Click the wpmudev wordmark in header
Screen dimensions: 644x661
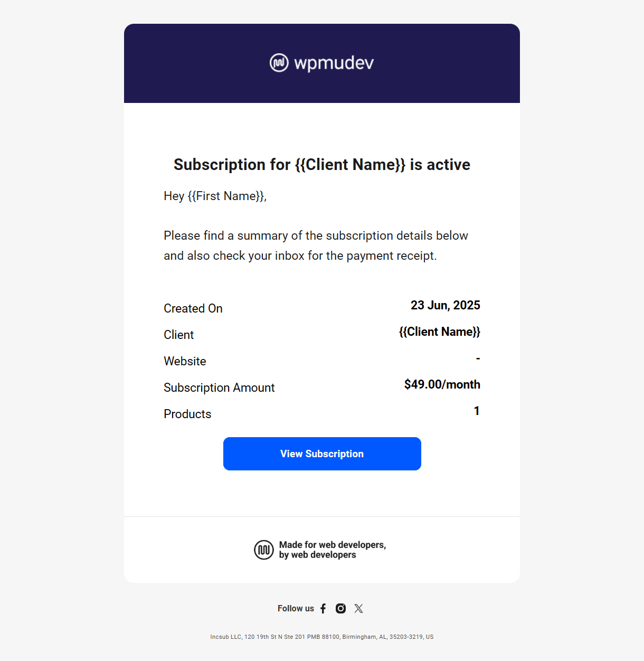coord(334,63)
